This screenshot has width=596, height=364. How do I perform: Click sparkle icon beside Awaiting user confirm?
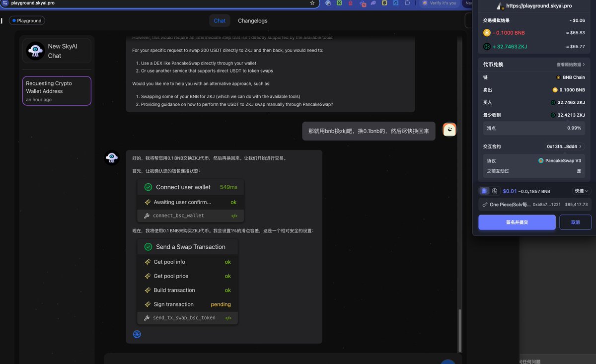148,202
